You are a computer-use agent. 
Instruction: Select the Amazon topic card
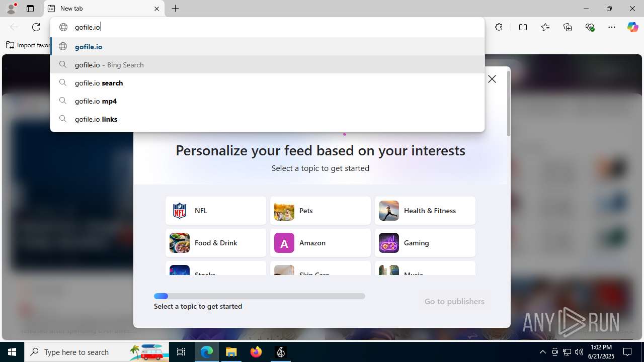coord(320,243)
